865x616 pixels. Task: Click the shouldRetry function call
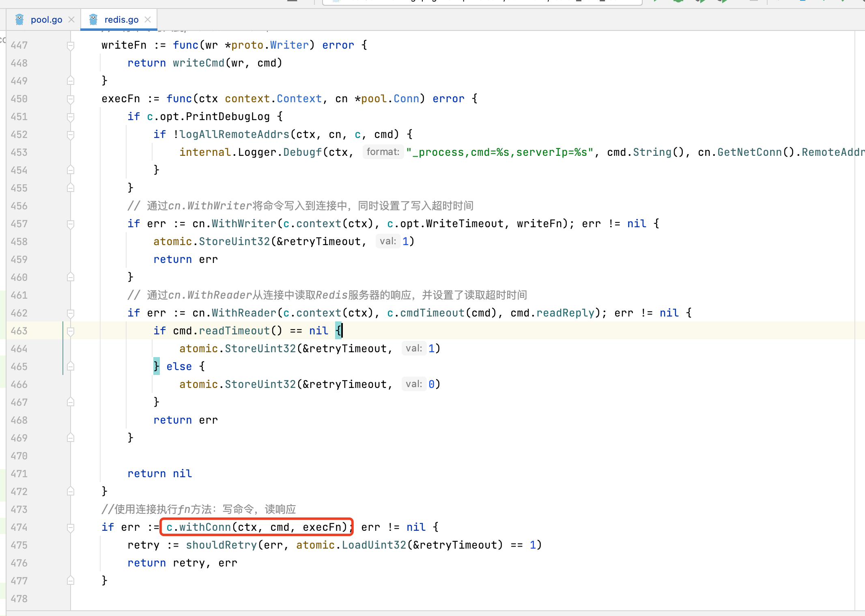(x=222, y=545)
